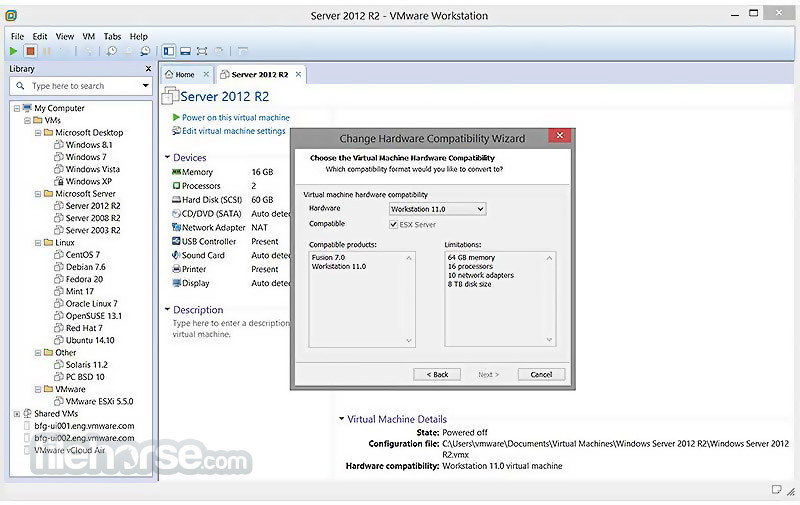The width and height of the screenshot is (800, 505).
Task: Toggle the Show Library sidebar icon
Action: tap(168, 51)
